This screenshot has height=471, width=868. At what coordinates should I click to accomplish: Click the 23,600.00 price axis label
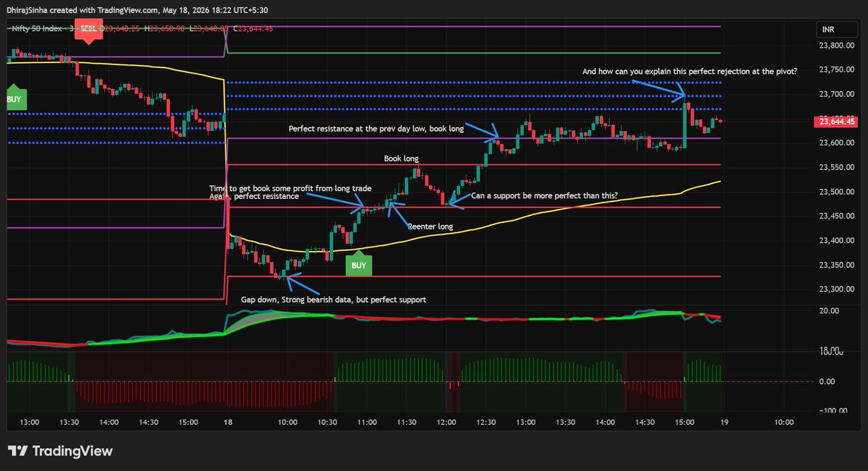(835, 143)
